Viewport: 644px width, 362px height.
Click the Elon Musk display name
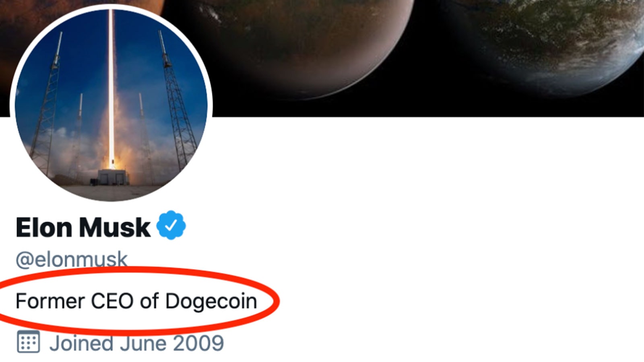(83, 228)
